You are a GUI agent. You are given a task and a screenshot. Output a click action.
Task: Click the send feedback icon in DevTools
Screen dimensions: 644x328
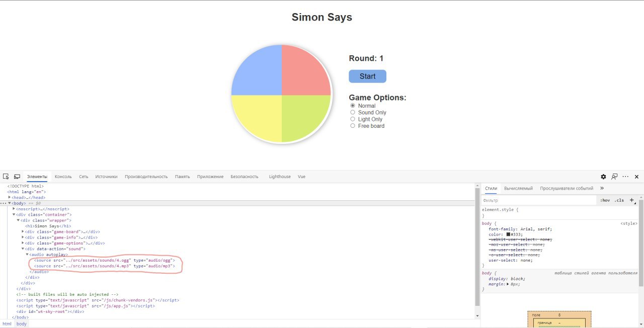click(x=614, y=177)
